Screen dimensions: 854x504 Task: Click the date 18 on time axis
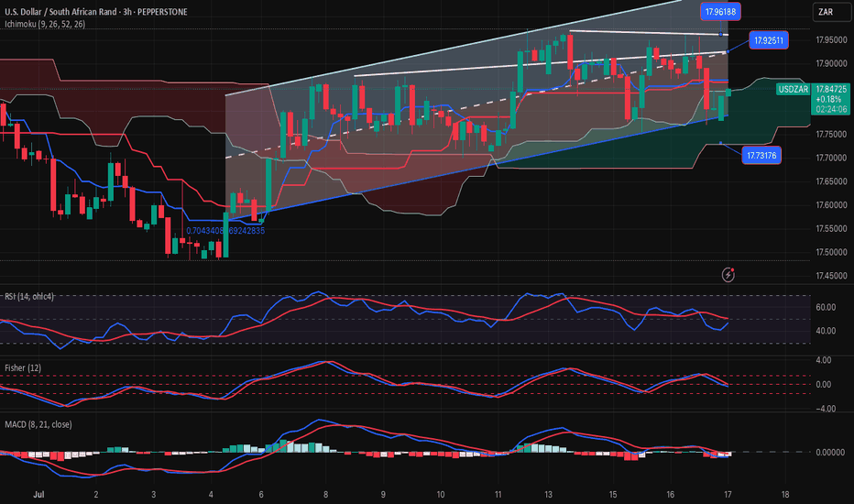pos(785,494)
